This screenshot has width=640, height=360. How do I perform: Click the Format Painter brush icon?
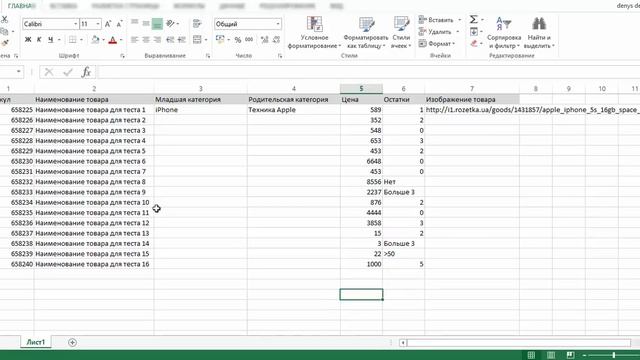point(4,43)
